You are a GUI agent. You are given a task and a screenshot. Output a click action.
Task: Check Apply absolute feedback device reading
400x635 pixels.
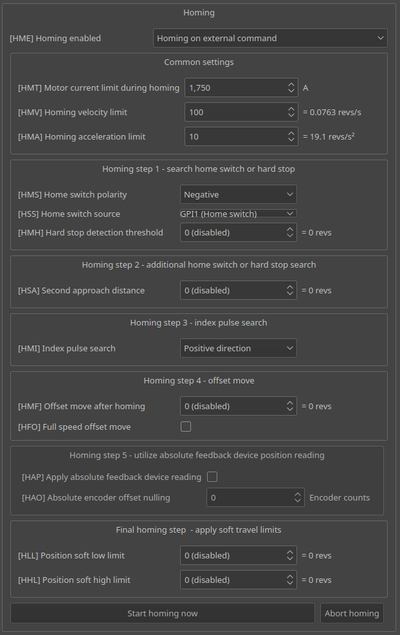tap(212, 477)
